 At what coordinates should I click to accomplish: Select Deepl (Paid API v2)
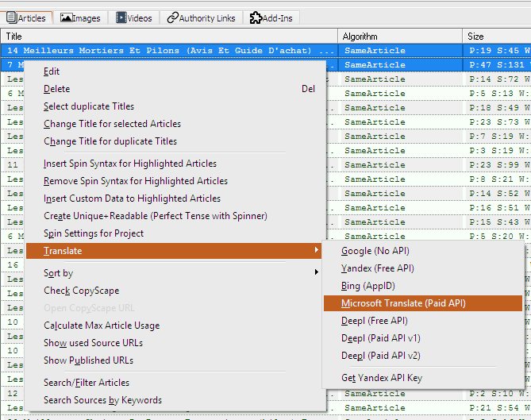[x=381, y=356]
